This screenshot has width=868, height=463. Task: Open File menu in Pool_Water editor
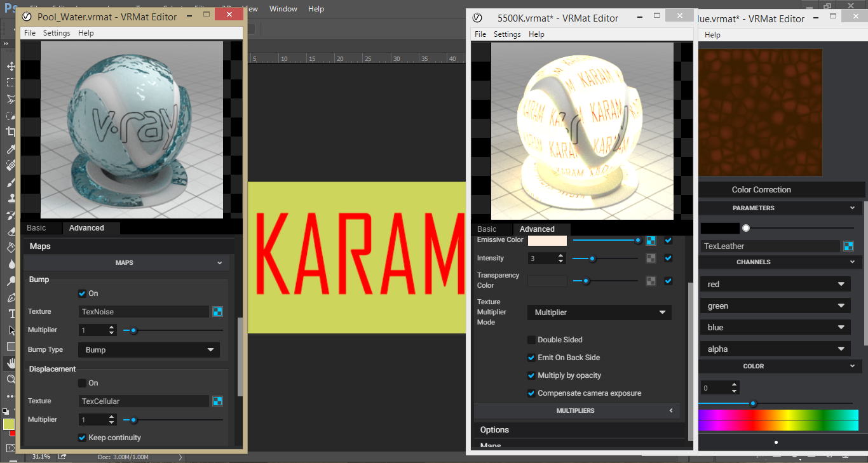pos(30,33)
